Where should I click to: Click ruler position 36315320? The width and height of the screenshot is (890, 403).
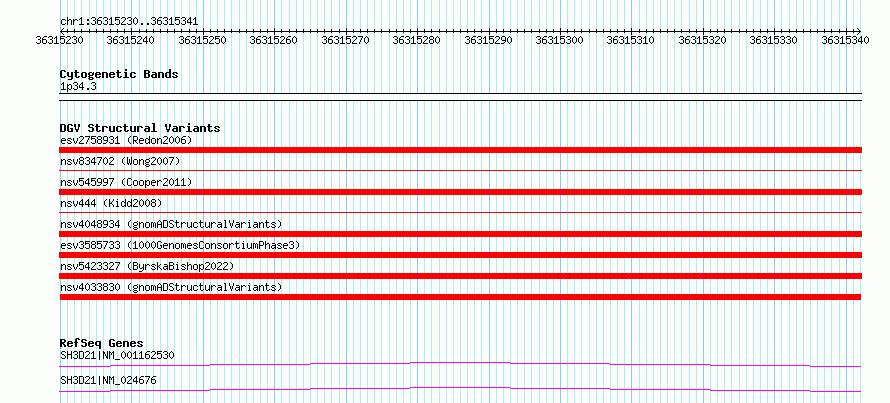tap(703, 40)
